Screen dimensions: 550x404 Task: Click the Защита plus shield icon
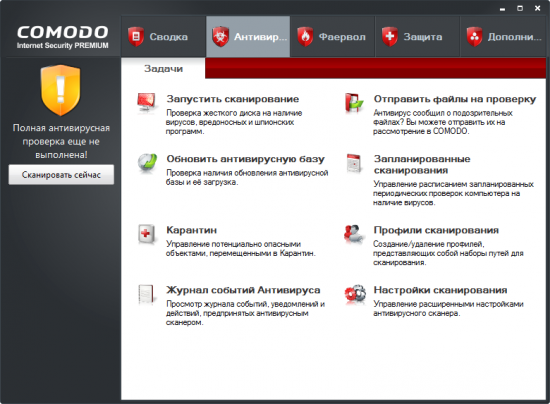coord(390,36)
